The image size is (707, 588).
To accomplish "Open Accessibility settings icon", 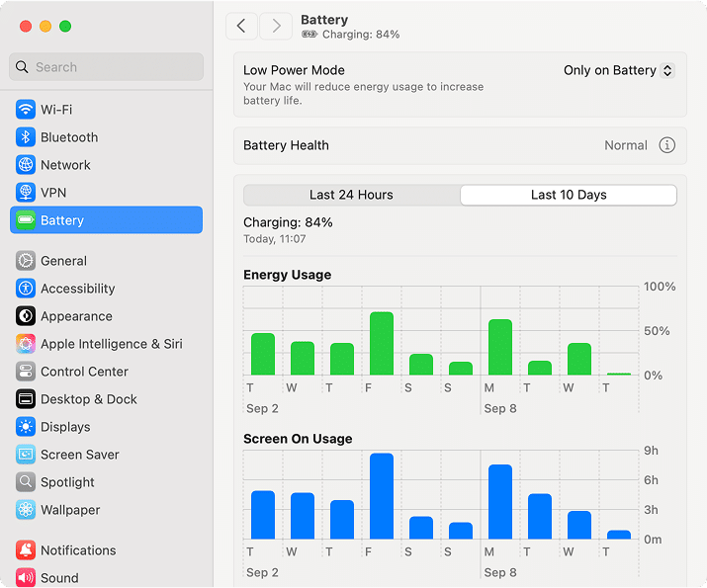I will (x=26, y=289).
